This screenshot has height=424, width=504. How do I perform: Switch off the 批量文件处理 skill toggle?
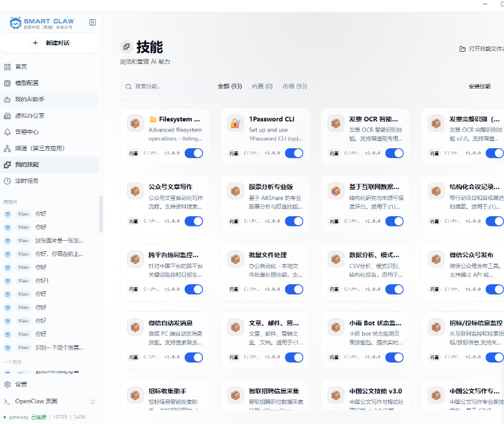(x=294, y=289)
